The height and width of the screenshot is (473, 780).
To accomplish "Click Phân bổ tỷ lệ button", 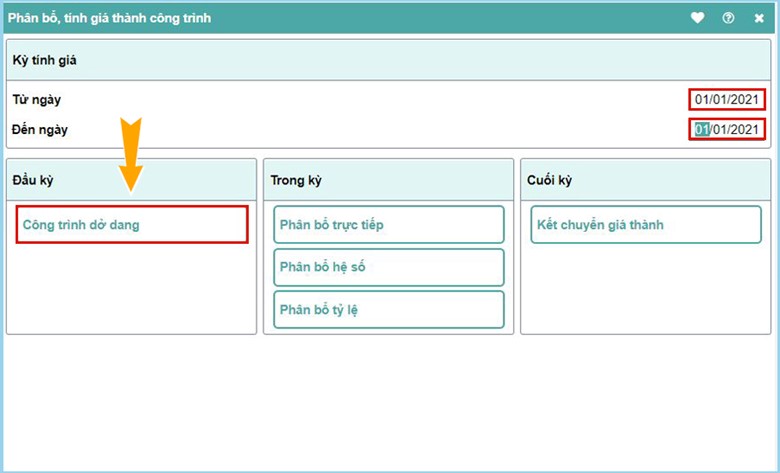I will coord(388,309).
